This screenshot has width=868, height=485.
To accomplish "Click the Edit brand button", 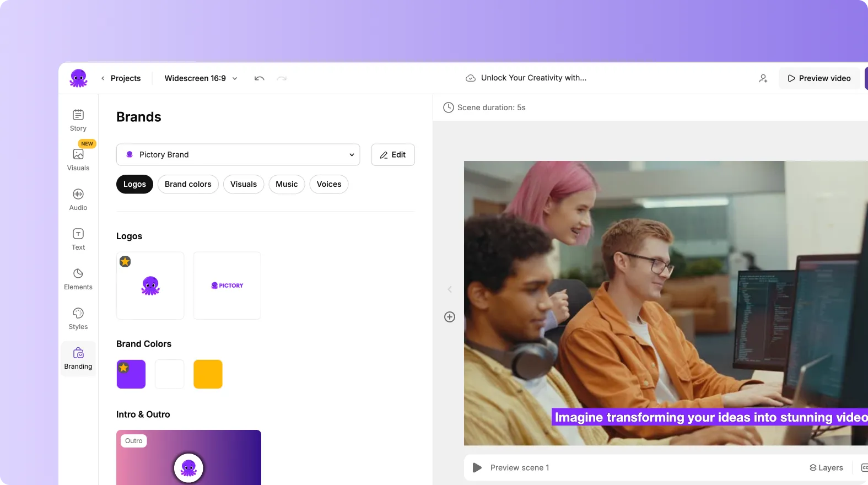I will (x=393, y=155).
